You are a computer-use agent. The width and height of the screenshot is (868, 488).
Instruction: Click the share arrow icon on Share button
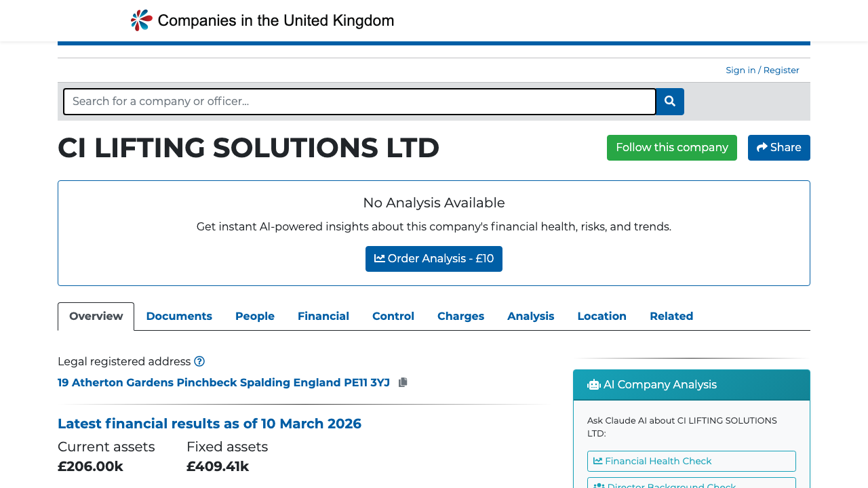click(x=762, y=147)
